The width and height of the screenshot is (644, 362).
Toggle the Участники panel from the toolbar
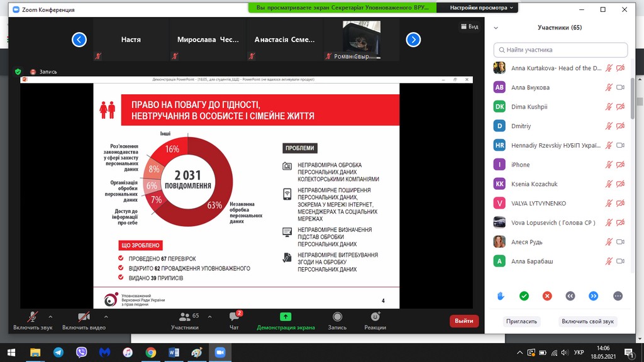click(x=185, y=321)
